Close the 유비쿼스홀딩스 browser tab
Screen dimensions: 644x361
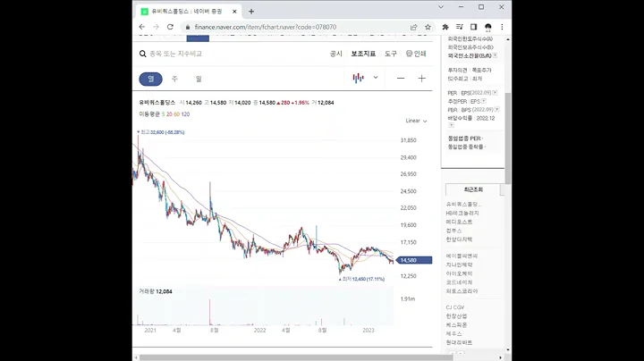(234, 12)
